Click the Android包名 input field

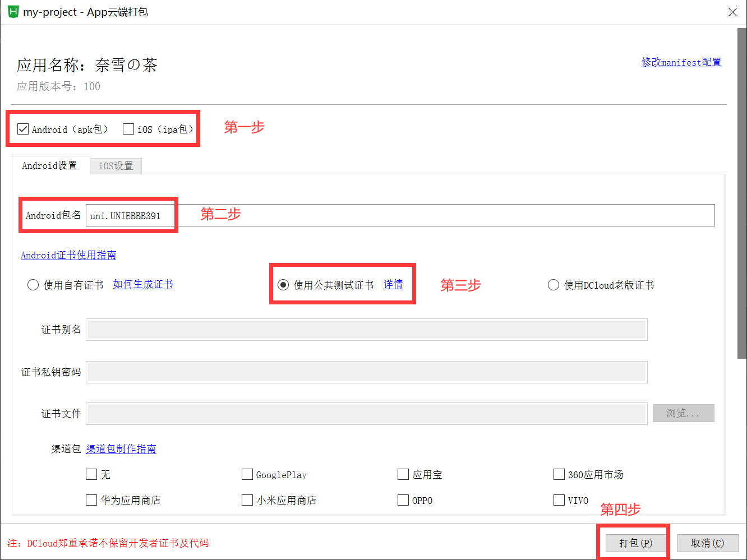pos(400,215)
